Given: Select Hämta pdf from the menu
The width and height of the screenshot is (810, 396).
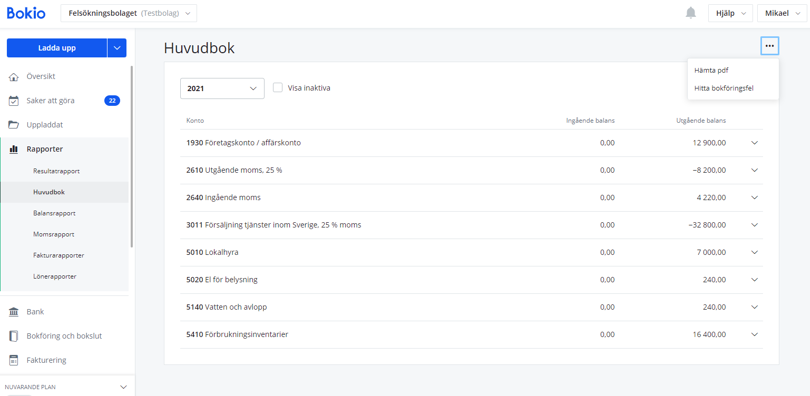Looking at the screenshot, I should 711,71.
